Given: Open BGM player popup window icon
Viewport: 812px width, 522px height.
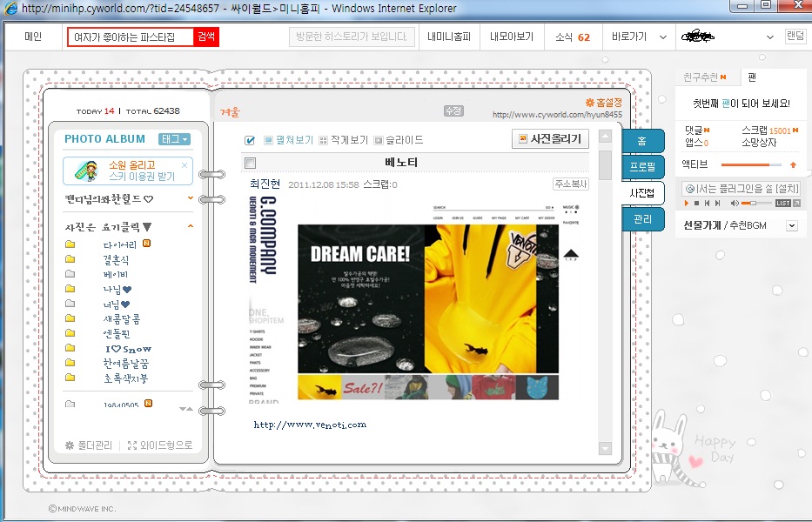Looking at the screenshot, I should pyautogui.click(x=797, y=204).
